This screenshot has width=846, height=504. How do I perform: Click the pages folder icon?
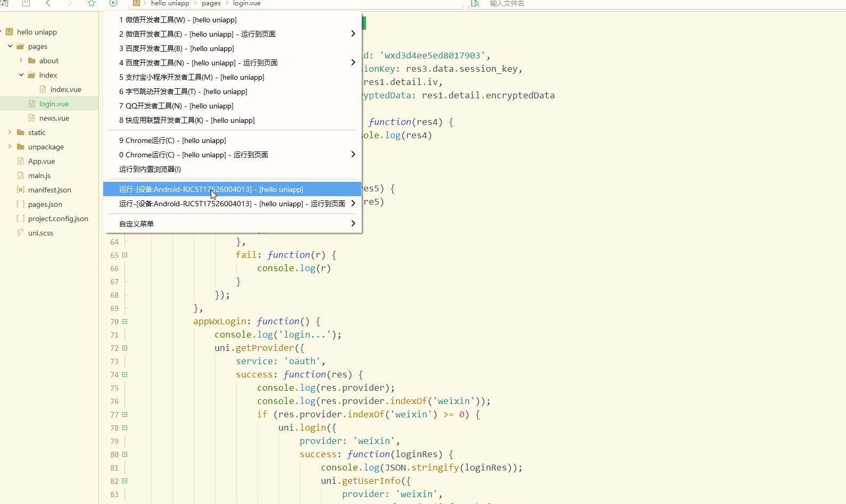click(x=21, y=46)
